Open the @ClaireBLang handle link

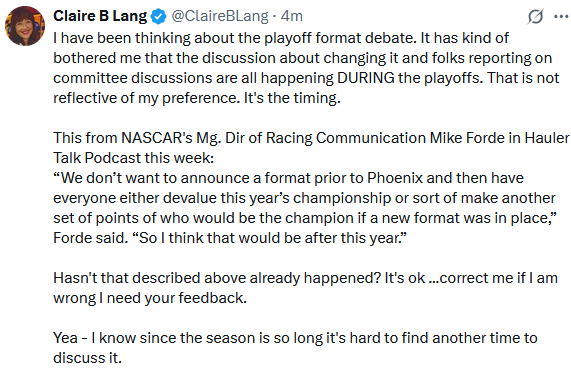click(x=220, y=16)
